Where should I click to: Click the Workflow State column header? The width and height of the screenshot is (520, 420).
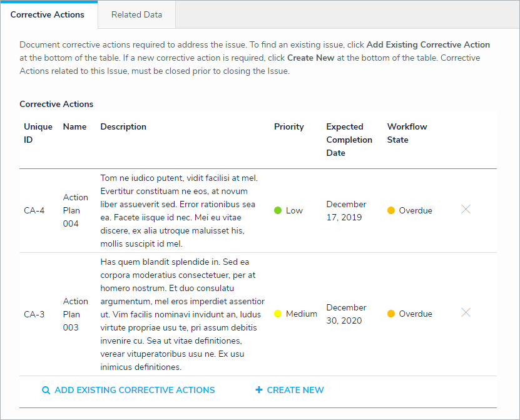tap(407, 133)
